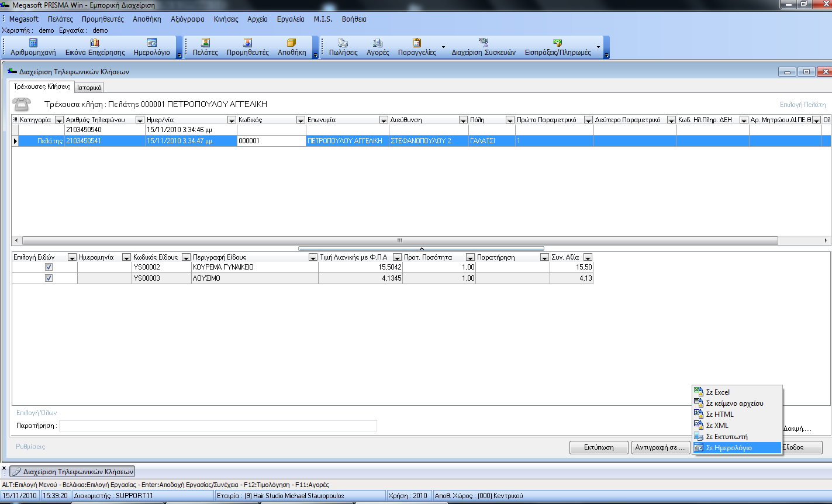The width and height of the screenshot is (832, 504).
Task: Click the Excel icon in export menu
Action: pyautogui.click(x=698, y=392)
